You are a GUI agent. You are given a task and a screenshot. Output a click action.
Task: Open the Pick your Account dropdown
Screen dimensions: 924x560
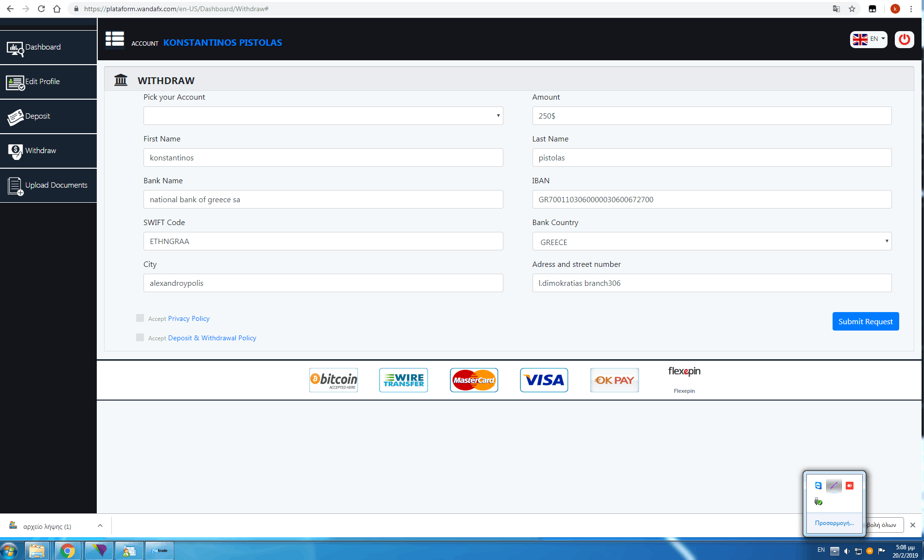[323, 116]
